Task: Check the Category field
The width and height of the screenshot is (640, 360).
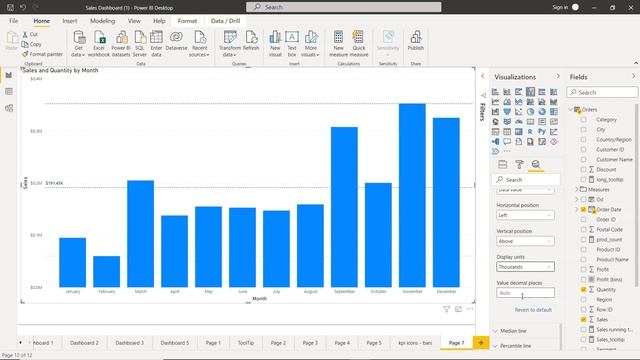Action: [x=583, y=120]
